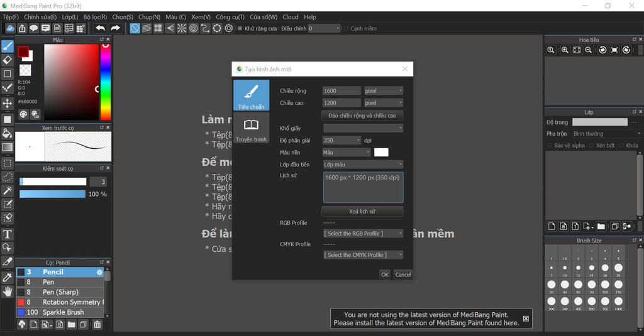Toggle Khóa layer checkbox
The image size is (644, 336).
[x=622, y=145]
